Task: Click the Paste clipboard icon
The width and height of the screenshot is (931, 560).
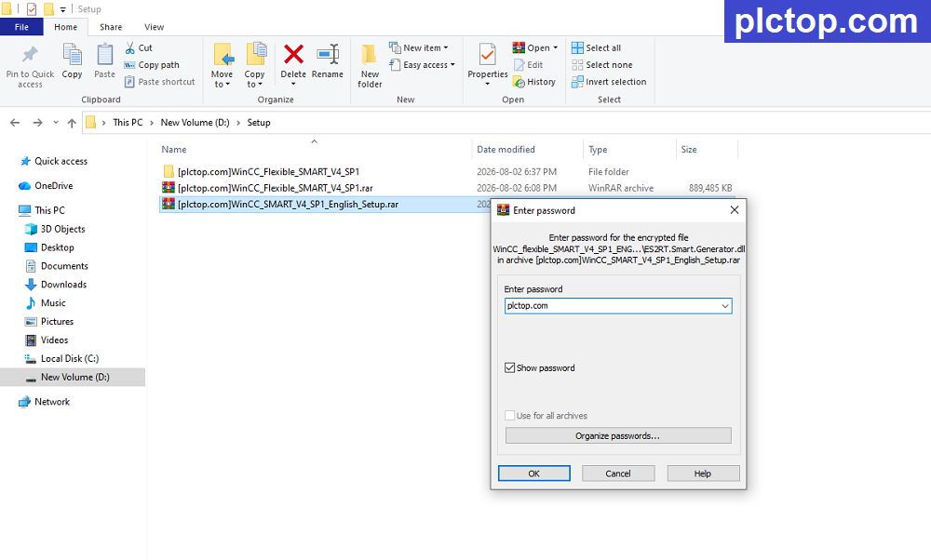Action: coord(104,55)
